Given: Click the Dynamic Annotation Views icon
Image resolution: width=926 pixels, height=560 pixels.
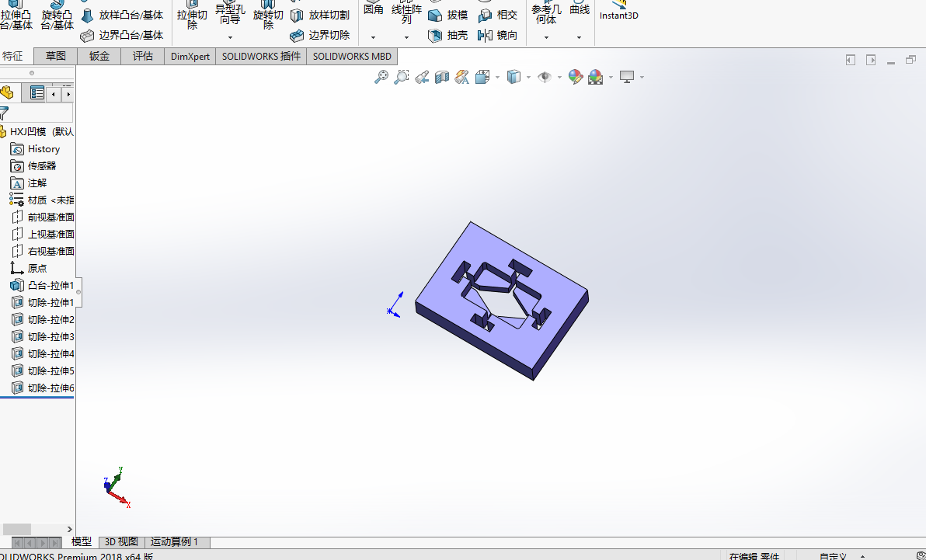Looking at the screenshot, I should pyautogui.click(x=461, y=77).
